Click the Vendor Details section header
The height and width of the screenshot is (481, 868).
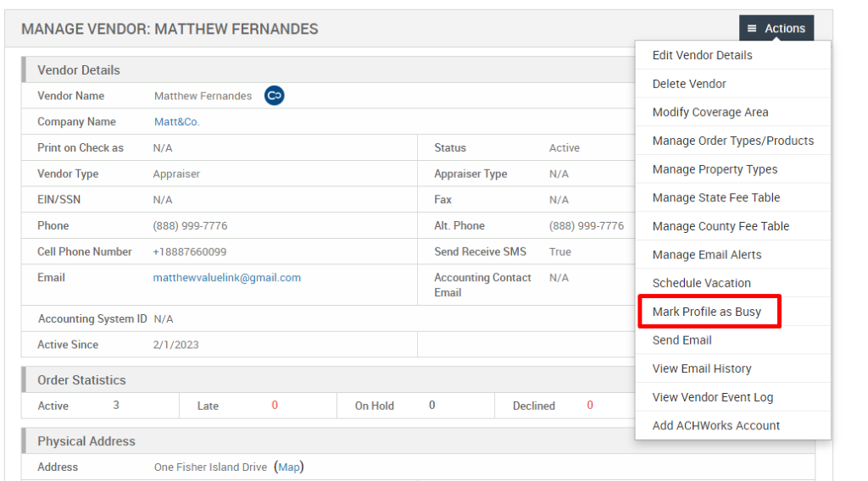tap(79, 70)
